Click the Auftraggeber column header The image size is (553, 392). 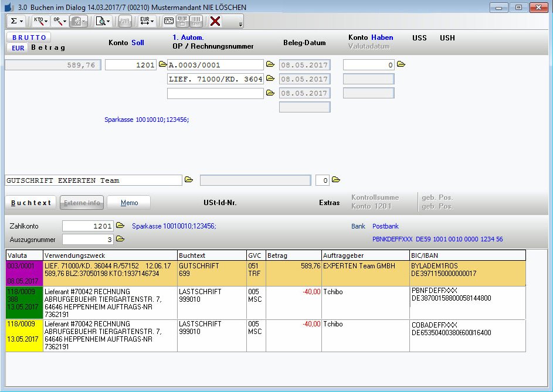click(x=366, y=255)
